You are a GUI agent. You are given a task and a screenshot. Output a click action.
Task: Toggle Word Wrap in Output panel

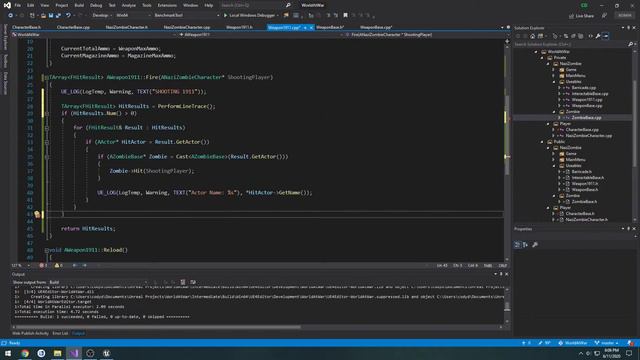[193, 282]
